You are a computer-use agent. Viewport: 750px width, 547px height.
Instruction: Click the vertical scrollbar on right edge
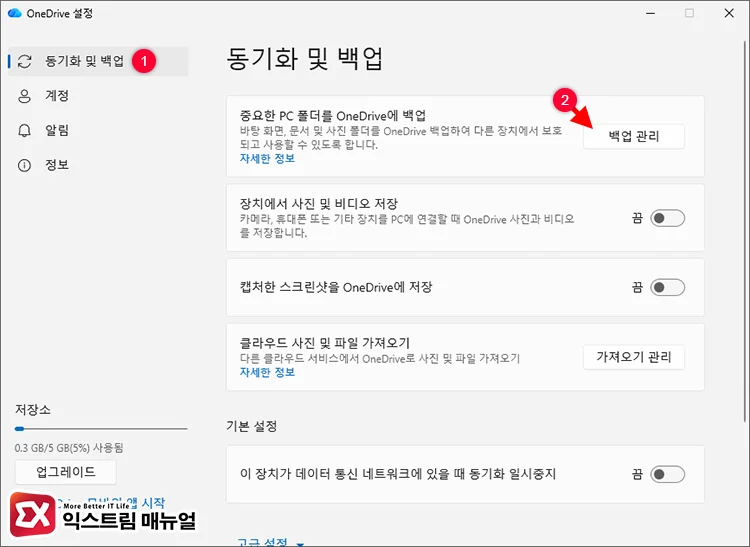pos(743,250)
